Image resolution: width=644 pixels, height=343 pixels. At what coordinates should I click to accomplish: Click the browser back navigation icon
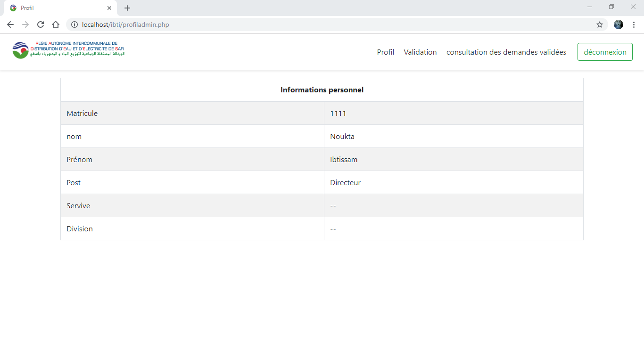coord(10,24)
